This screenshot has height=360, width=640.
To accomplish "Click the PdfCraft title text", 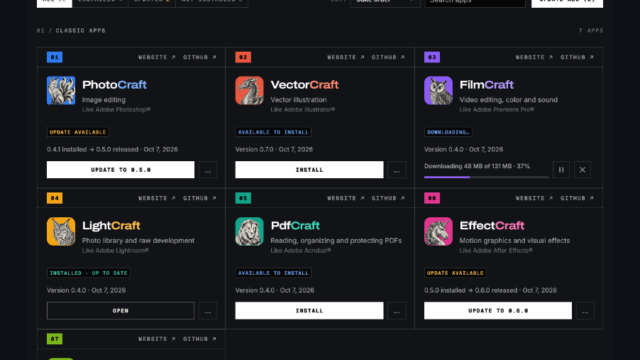I will 295,226.
